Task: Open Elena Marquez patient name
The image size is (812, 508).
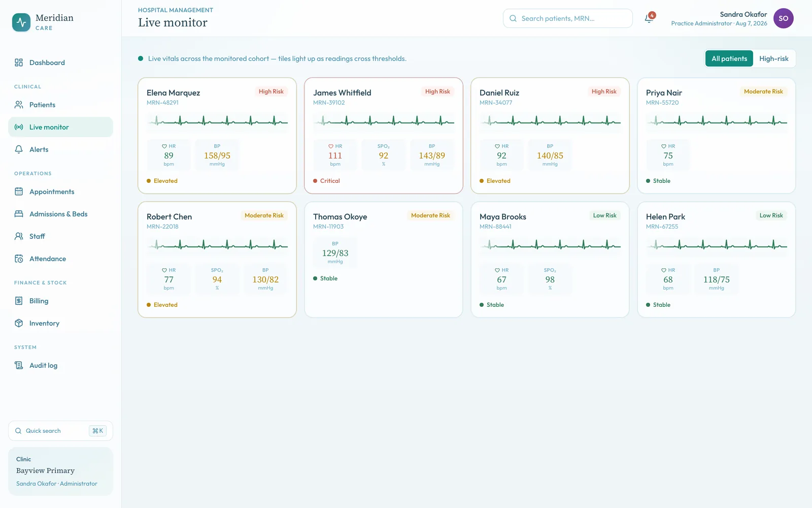Action: click(x=173, y=92)
